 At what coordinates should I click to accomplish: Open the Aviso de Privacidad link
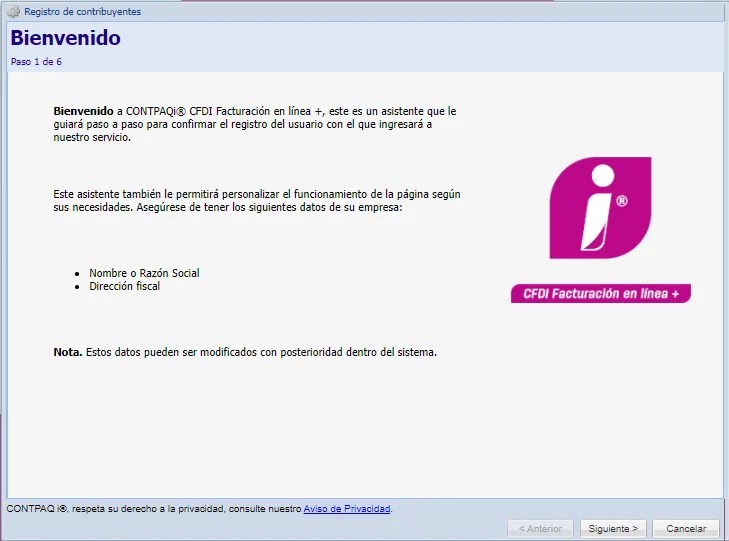point(347,508)
